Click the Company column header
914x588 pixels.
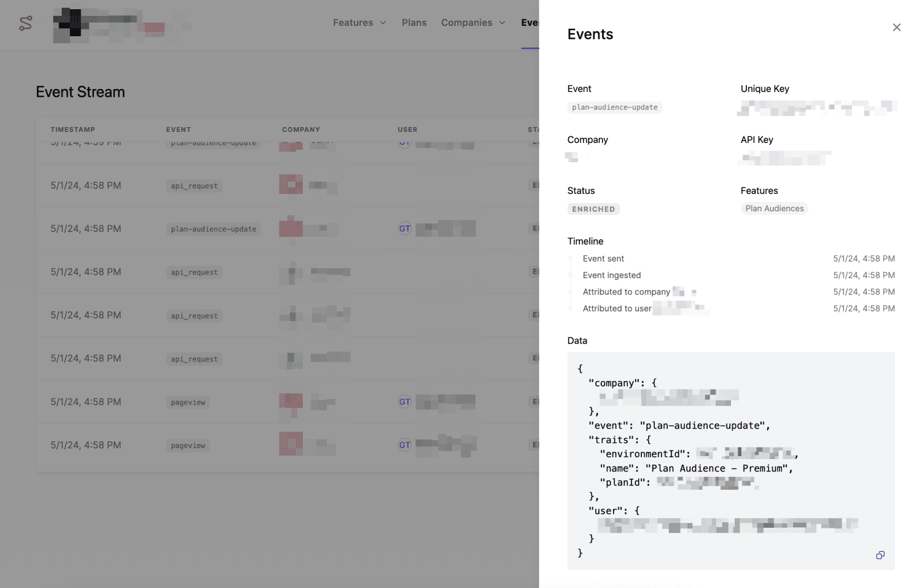point(301,130)
